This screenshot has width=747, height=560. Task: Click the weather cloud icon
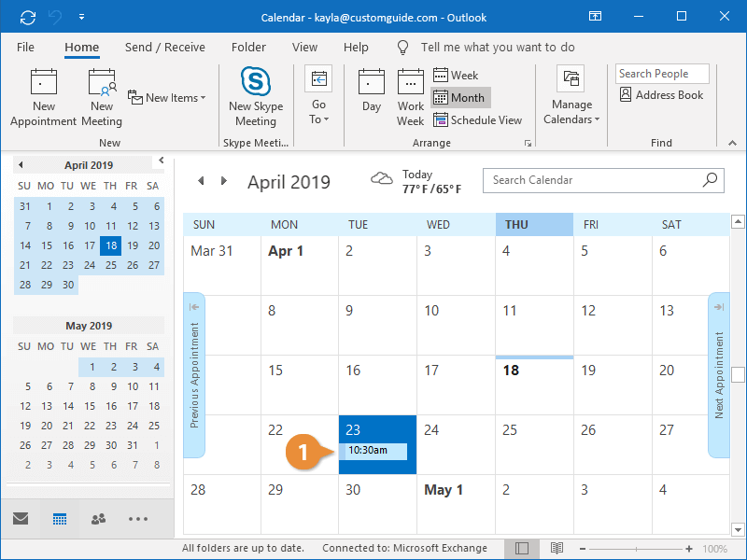point(382,179)
